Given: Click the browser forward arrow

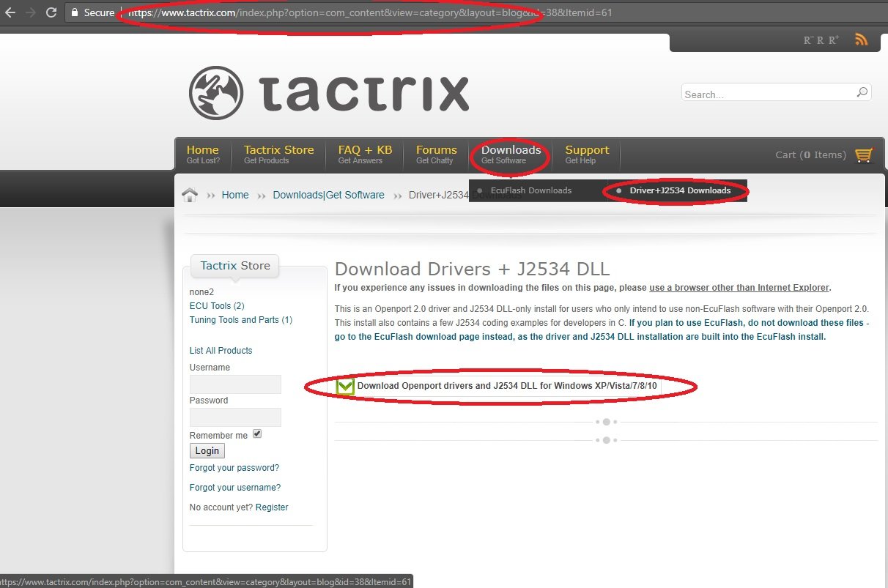Looking at the screenshot, I should (x=31, y=12).
